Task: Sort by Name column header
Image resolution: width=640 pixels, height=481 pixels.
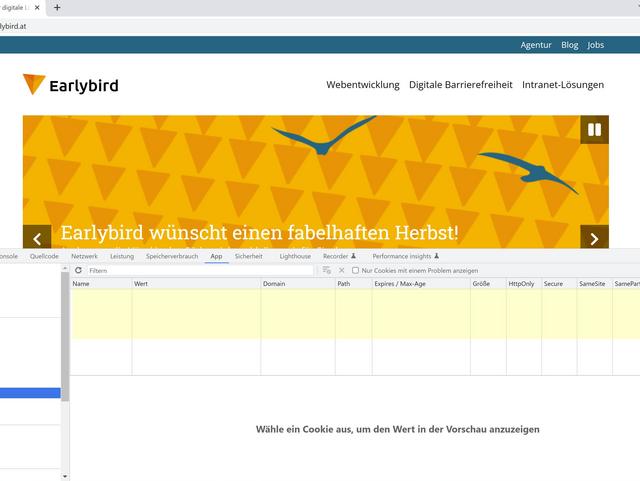Action: 101,283
